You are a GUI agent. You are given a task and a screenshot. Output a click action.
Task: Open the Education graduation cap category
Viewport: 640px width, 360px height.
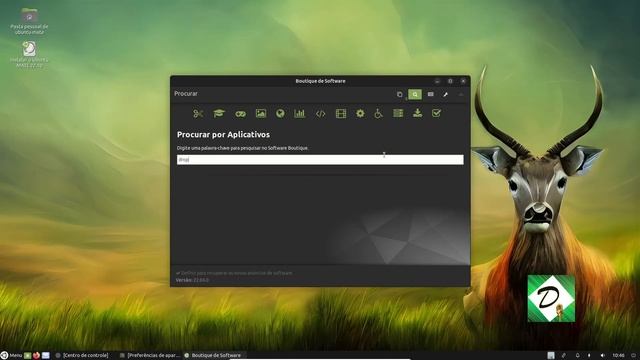click(219, 113)
